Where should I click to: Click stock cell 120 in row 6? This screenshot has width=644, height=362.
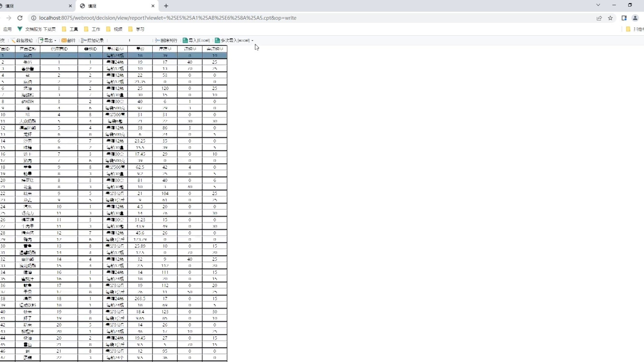(x=165, y=89)
